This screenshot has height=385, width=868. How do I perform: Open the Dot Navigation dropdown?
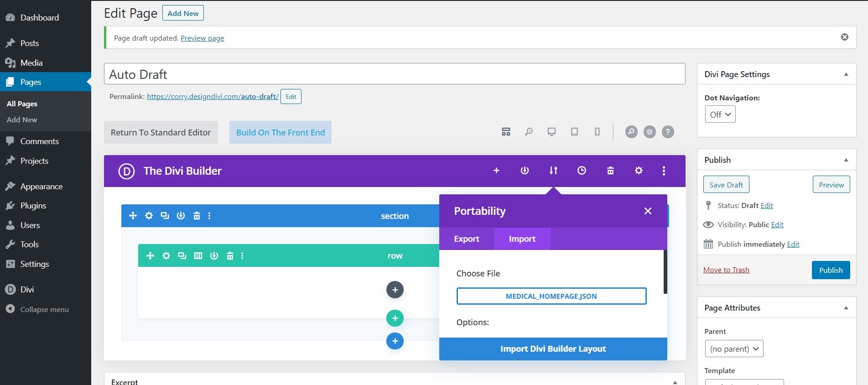click(x=720, y=114)
